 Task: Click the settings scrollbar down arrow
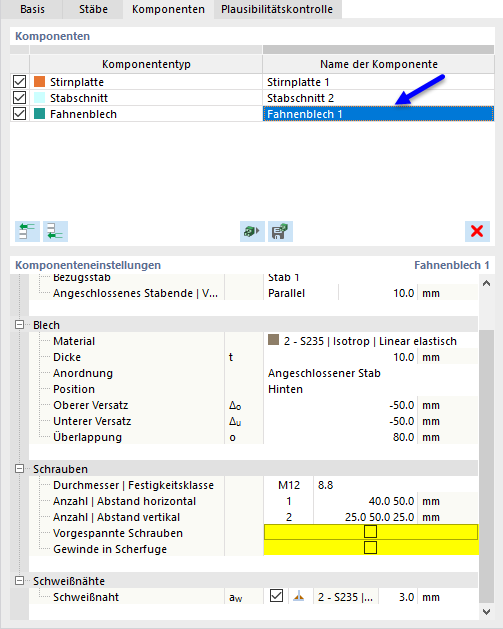pos(487,612)
